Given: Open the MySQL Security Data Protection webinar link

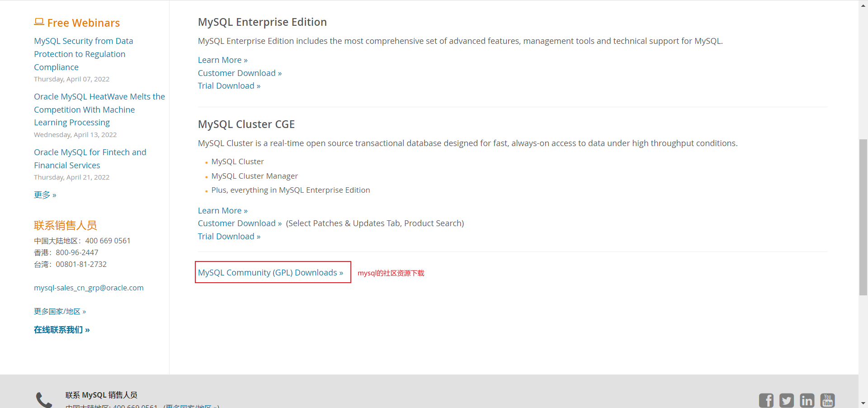Looking at the screenshot, I should click(84, 54).
